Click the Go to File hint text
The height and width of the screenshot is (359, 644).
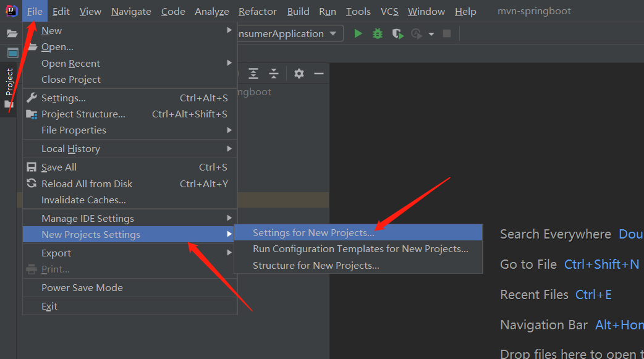(528, 264)
